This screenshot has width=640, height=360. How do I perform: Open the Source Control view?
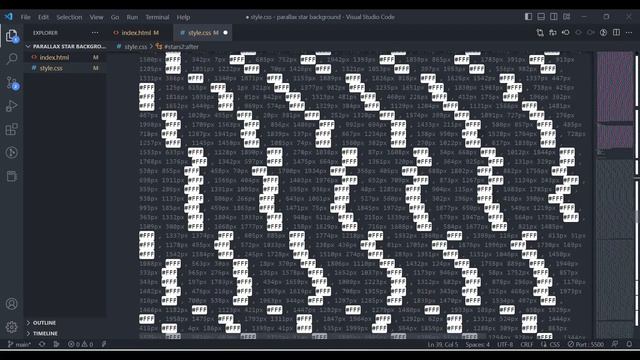coord(12,83)
